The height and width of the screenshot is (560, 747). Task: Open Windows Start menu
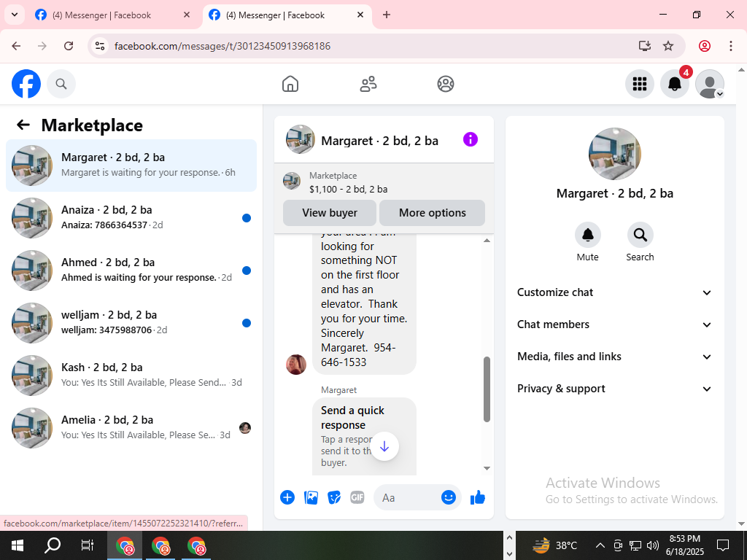(18, 545)
